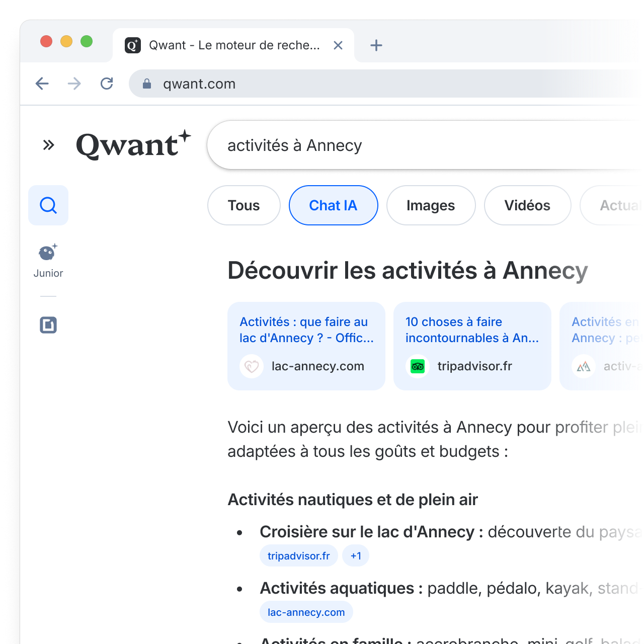The width and height of the screenshot is (644, 644).
Task: Go back with browser back arrow
Action: (42, 84)
